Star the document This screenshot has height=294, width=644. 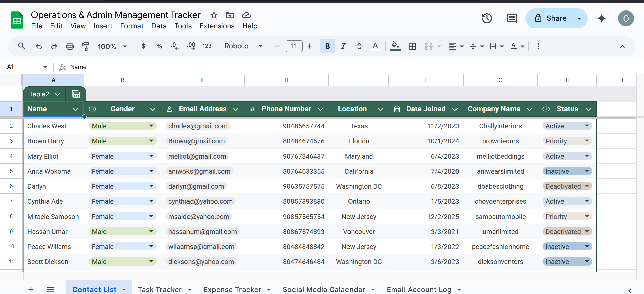pyautogui.click(x=214, y=15)
